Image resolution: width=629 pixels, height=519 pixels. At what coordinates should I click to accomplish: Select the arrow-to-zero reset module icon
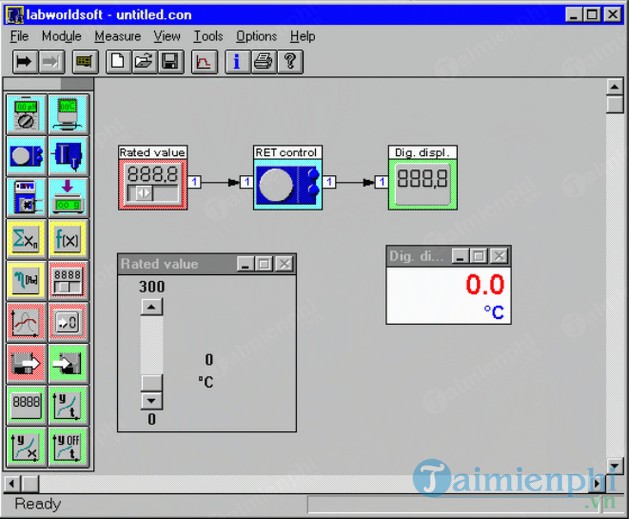pyautogui.click(x=68, y=323)
